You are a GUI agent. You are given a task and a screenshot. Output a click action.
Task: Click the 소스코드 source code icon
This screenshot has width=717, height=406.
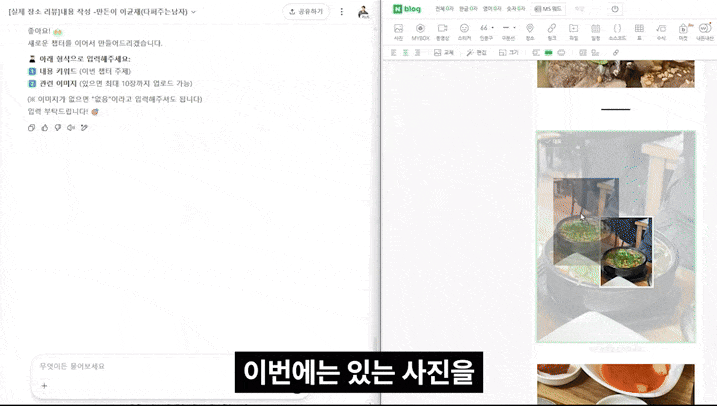coord(617,30)
